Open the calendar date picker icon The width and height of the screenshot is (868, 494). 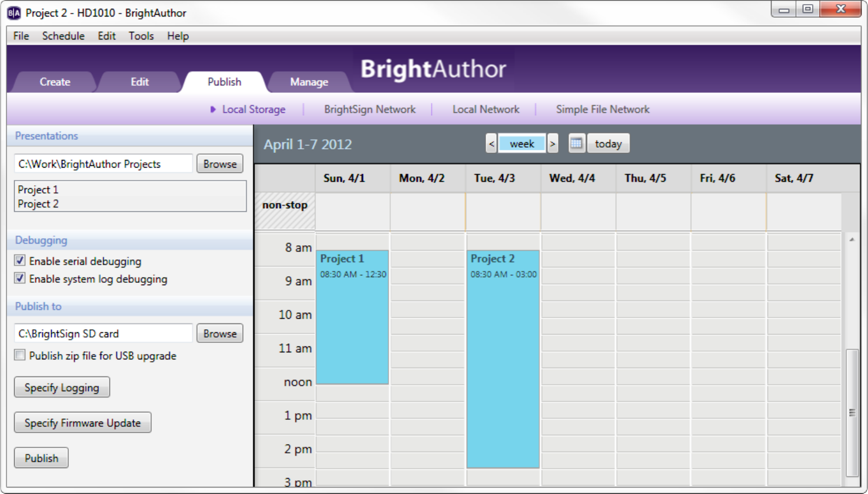click(x=577, y=143)
